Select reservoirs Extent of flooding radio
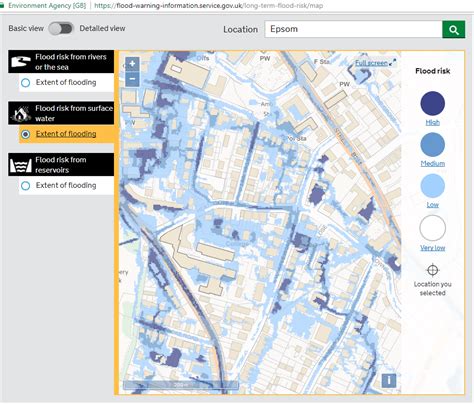 click(26, 186)
